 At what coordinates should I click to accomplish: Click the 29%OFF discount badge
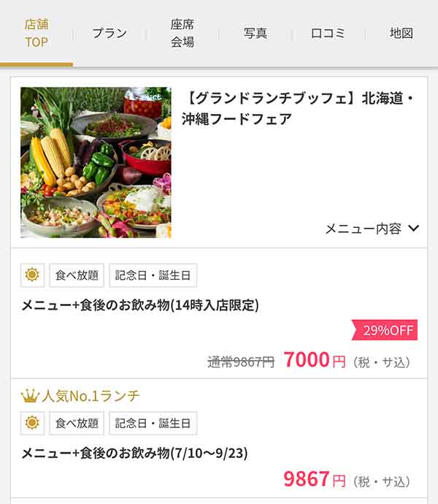385,329
